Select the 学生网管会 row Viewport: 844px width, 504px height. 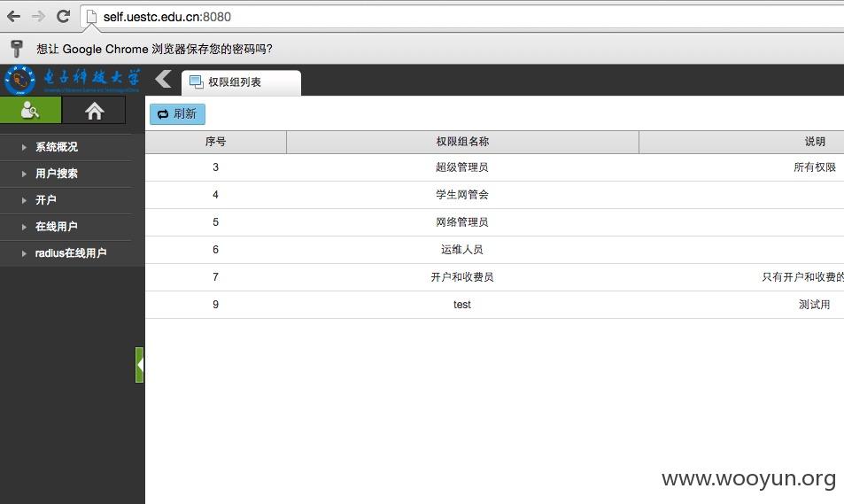(495, 195)
